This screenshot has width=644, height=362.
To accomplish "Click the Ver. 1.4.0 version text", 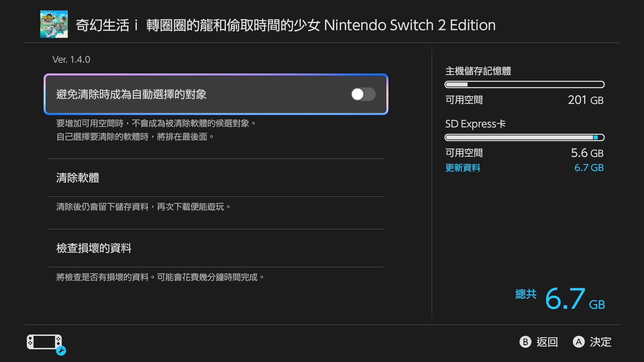I will point(71,59).
